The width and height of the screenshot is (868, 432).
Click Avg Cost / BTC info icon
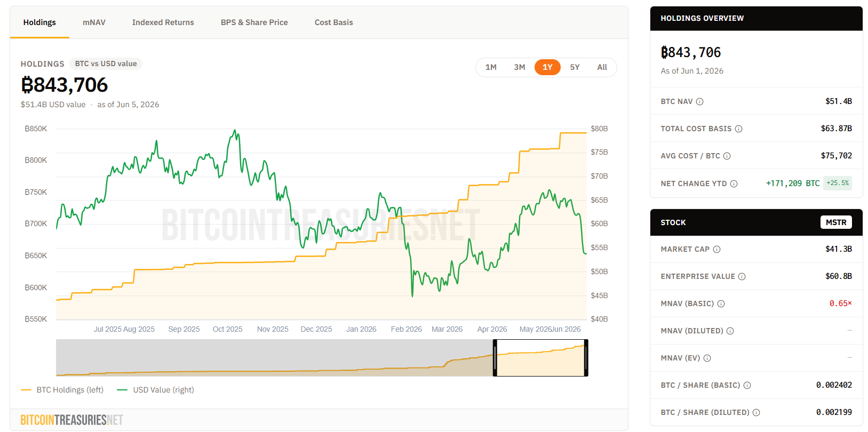[727, 156]
